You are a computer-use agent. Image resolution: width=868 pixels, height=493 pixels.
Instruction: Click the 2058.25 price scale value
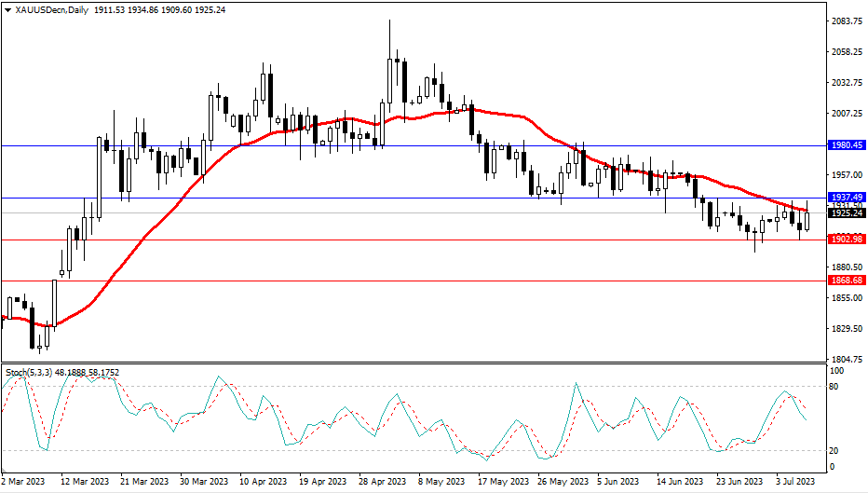tap(847, 51)
